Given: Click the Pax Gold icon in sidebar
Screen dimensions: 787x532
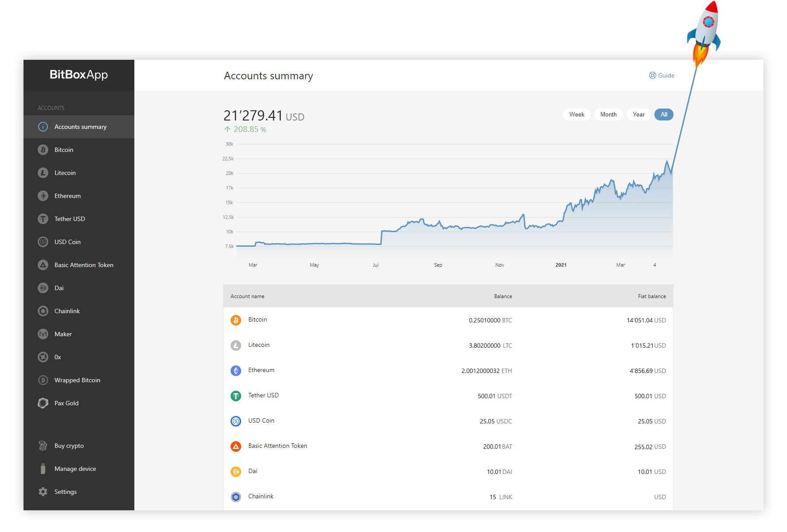Looking at the screenshot, I should 43,403.
